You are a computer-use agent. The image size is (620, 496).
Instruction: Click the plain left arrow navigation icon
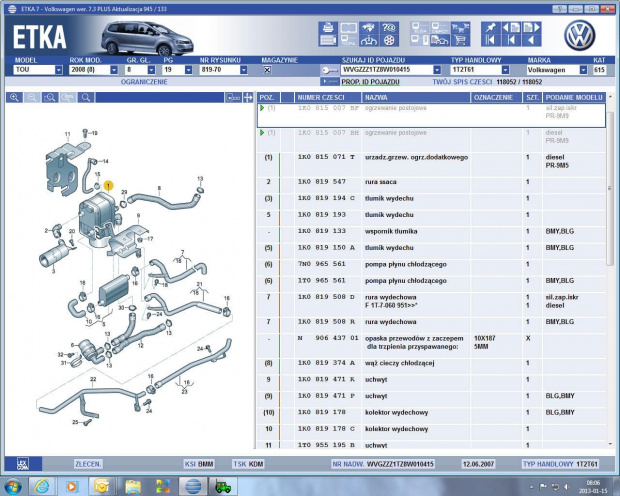pyautogui.click(x=531, y=40)
